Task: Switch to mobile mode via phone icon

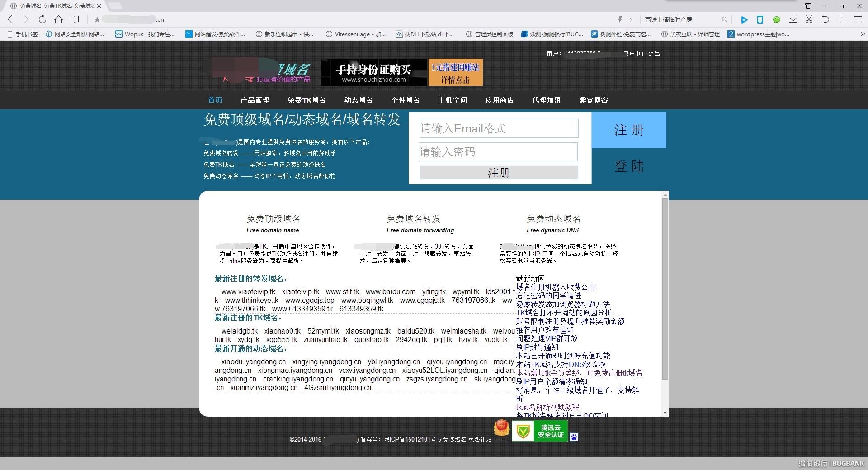Action: (x=760, y=19)
